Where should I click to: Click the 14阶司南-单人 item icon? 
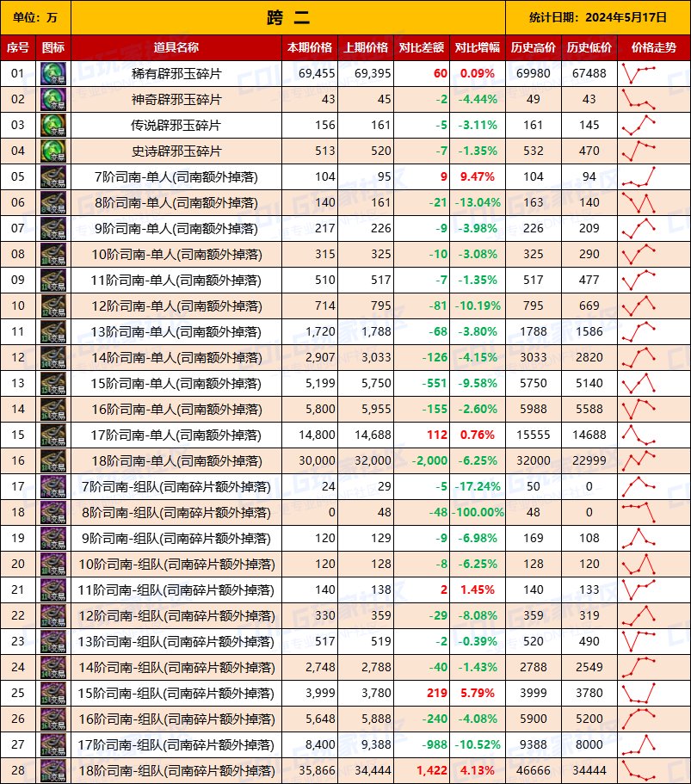53,357
